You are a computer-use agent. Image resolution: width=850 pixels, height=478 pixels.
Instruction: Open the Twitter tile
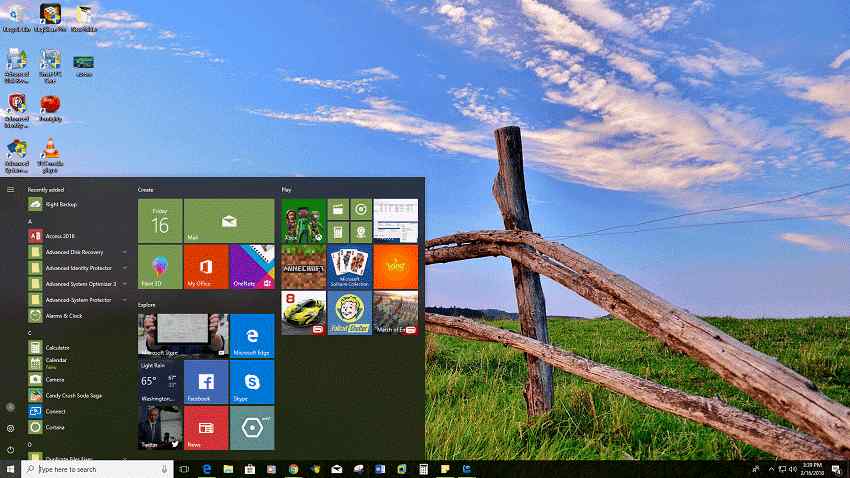click(x=160, y=428)
